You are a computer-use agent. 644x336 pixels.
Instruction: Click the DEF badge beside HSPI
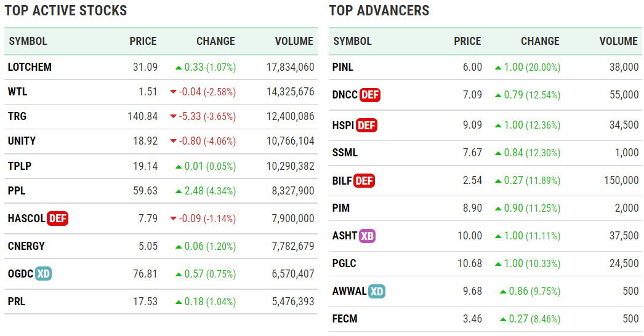366,126
